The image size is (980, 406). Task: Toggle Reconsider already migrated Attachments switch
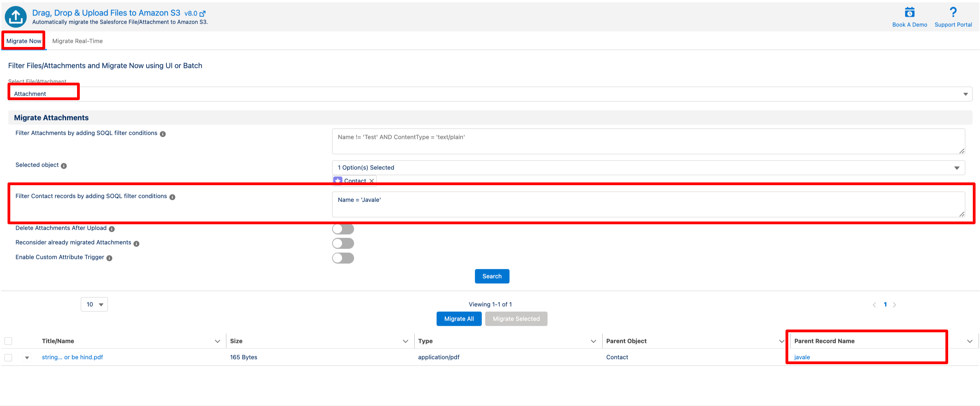coord(343,243)
